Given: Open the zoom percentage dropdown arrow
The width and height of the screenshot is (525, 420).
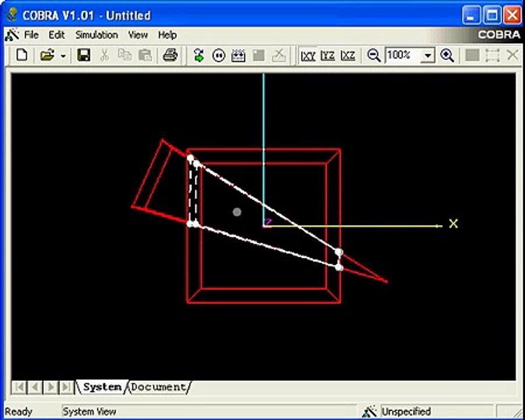Looking at the screenshot, I should 428,55.
